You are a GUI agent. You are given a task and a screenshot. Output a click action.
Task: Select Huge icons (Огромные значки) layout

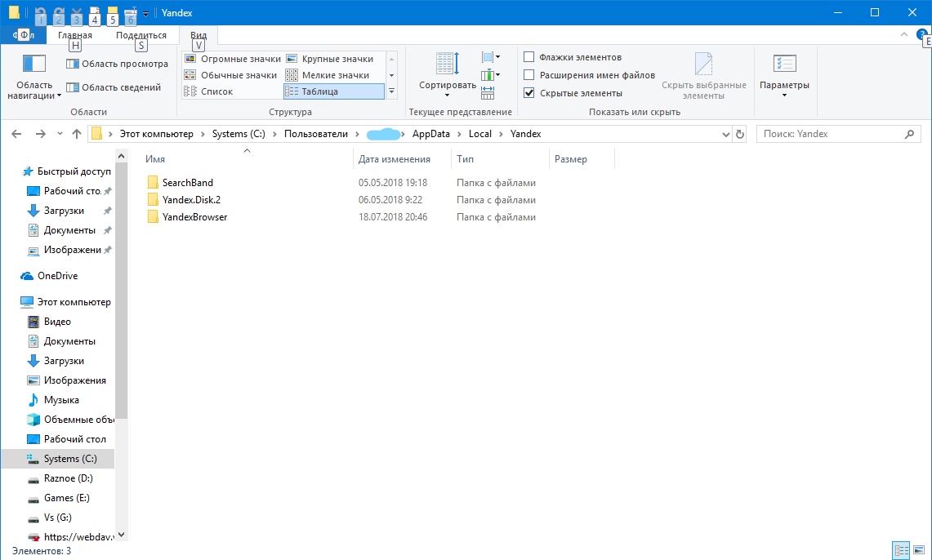pyautogui.click(x=233, y=59)
